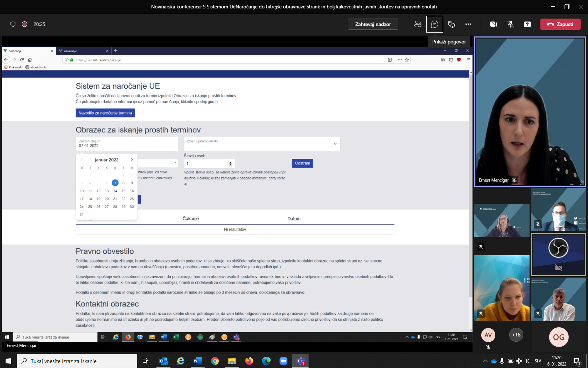
Task: Turn on the camera
Action: point(494,24)
